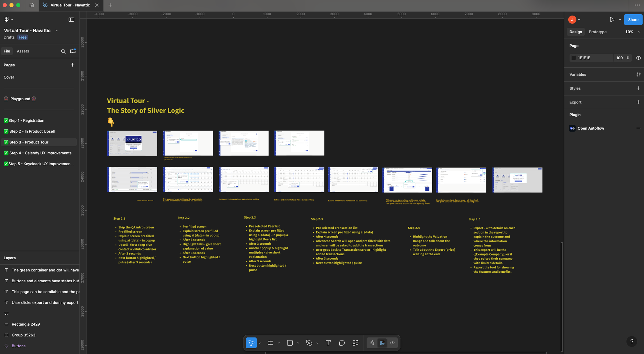Select the Frame tool
The image size is (644, 354).
coord(270,343)
